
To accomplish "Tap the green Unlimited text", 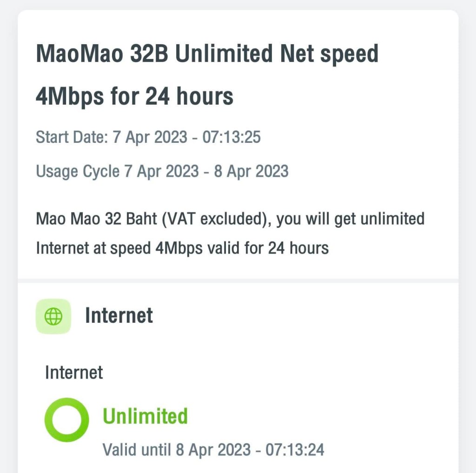I will [145, 416].
